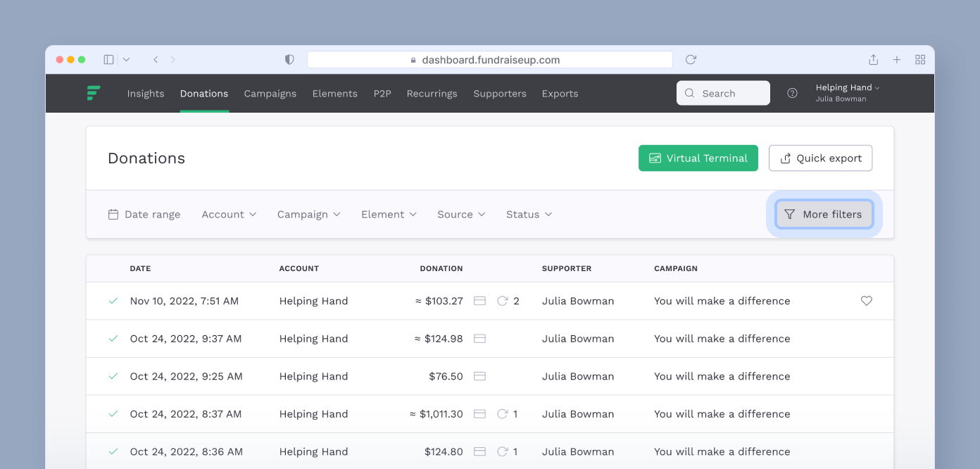980x469 pixels.
Task: Click the Campaign column header
Action: point(676,268)
